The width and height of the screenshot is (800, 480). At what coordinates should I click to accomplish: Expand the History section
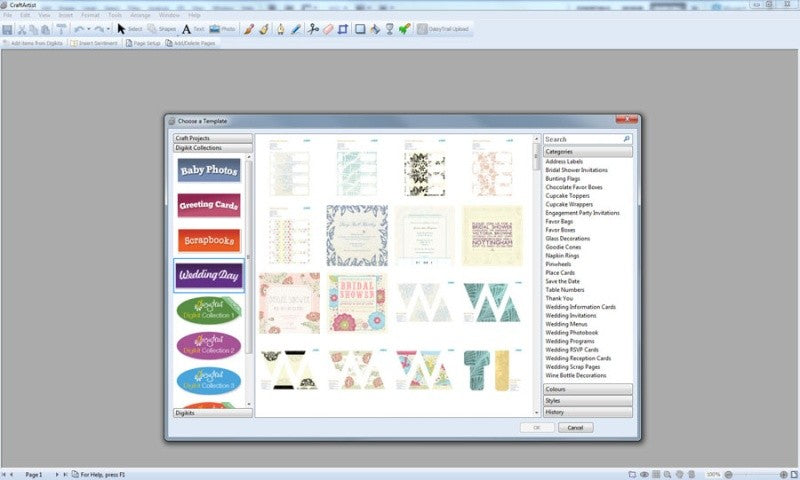coord(588,412)
